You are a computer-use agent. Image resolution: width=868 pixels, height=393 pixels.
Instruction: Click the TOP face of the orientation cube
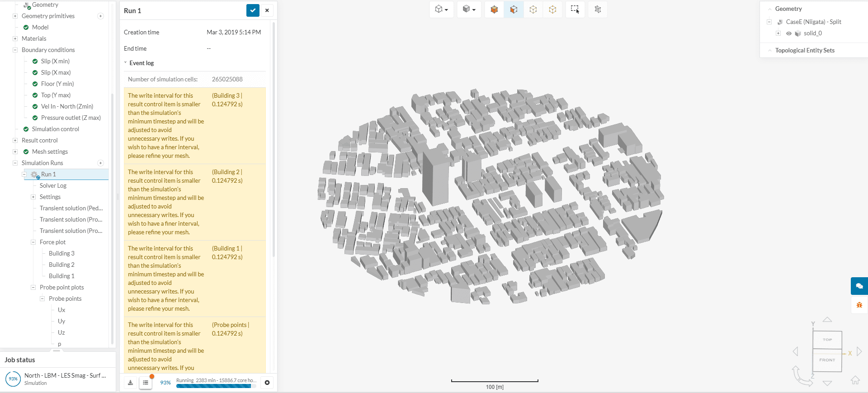pyautogui.click(x=827, y=340)
